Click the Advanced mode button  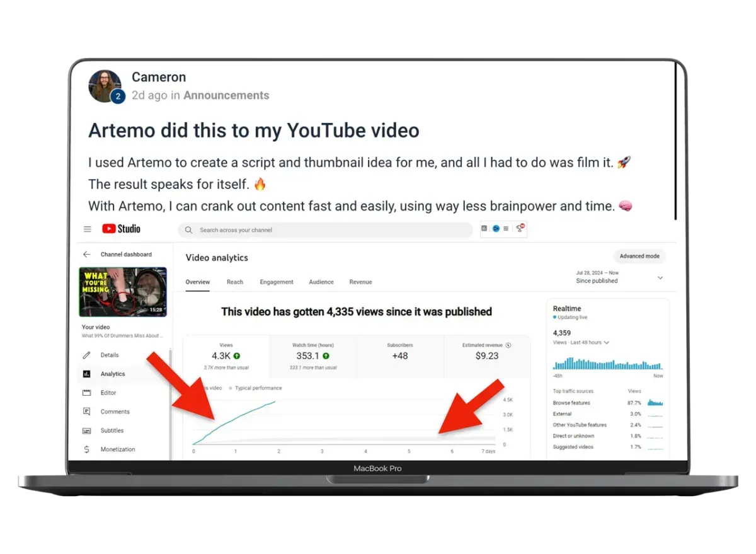click(x=639, y=257)
